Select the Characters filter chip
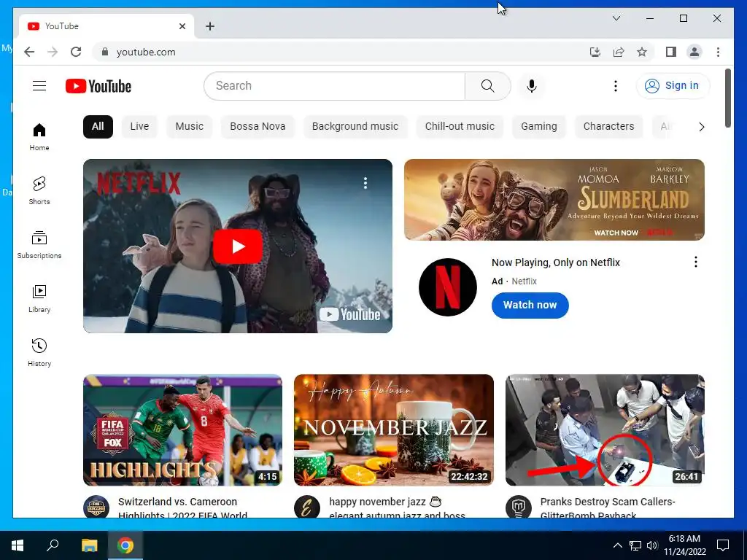Image resolution: width=747 pixels, height=560 pixels. [608, 127]
